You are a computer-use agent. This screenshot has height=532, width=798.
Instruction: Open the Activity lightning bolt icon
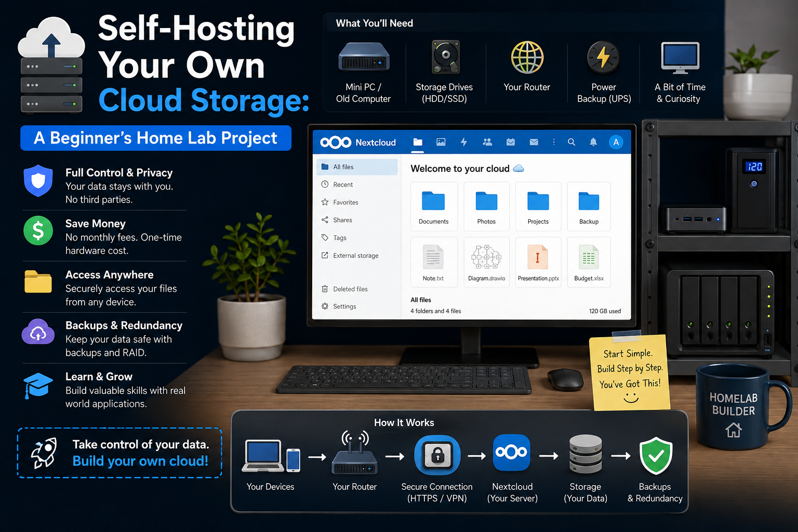point(464,142)
